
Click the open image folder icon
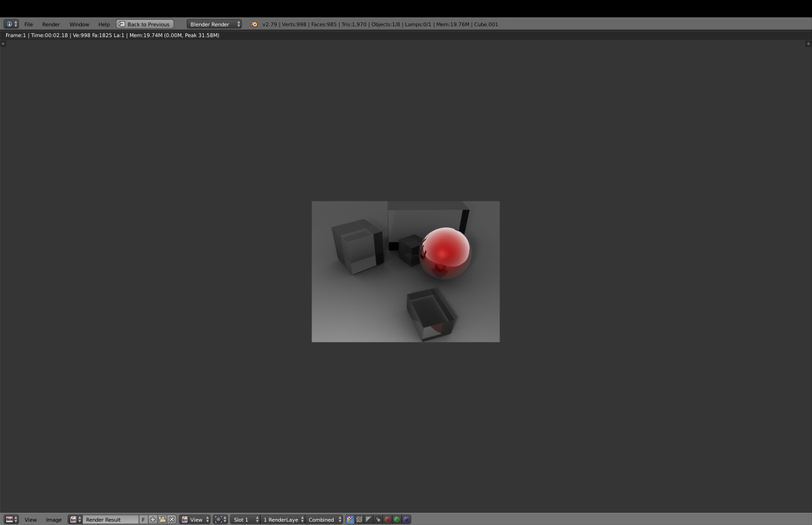(x=162, y=520)
